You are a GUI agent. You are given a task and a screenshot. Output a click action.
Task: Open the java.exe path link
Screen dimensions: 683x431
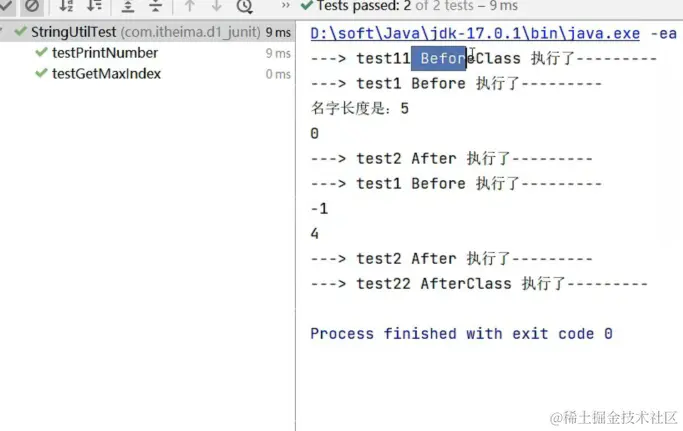point(475,34)
